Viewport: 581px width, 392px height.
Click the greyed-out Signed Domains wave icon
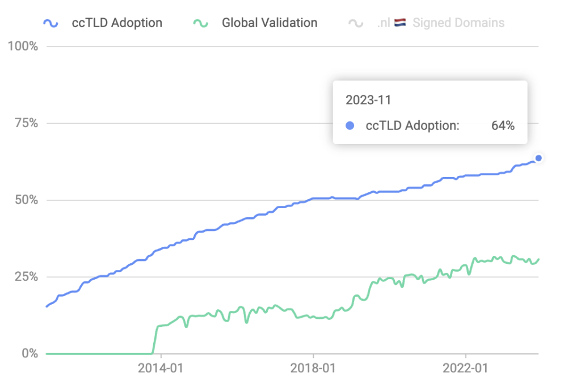[x=356, y=23]
